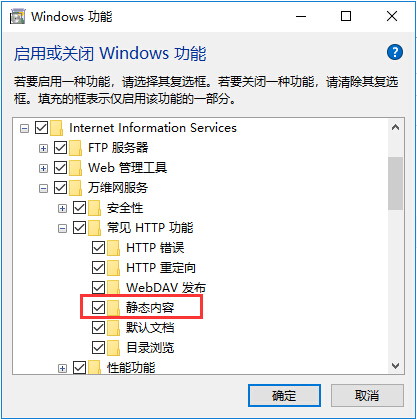
Task: Click the folder icon beside Web 管理工具
Action: [76, 168]
